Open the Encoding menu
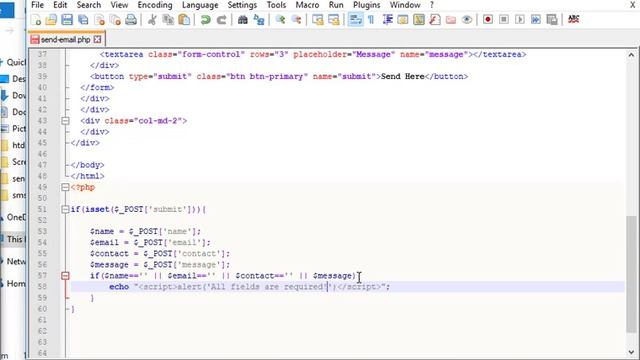The width and height of the screenshot is (640, 360). coord(155,5)
